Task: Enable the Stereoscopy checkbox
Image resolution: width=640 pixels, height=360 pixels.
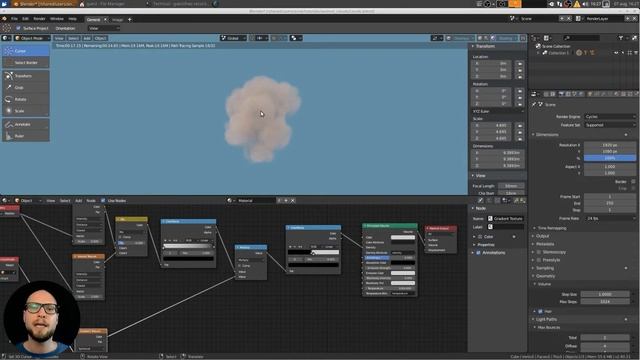Action: pyautogui.click(x=539, y=252)
